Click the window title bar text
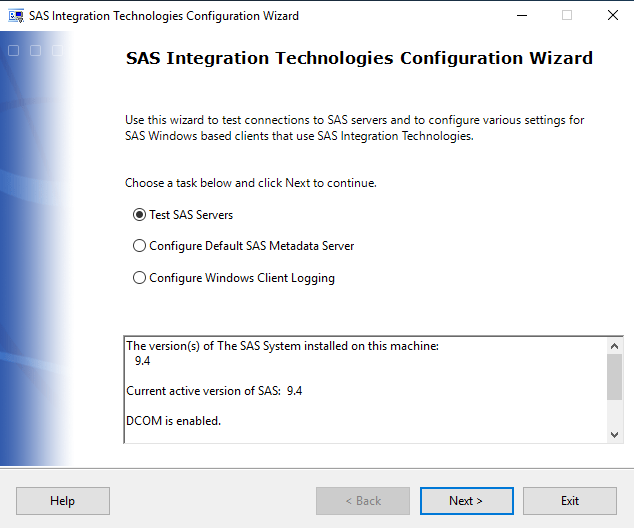The width and height of the screenshot is (634, 528). click(x=164, y=16)
